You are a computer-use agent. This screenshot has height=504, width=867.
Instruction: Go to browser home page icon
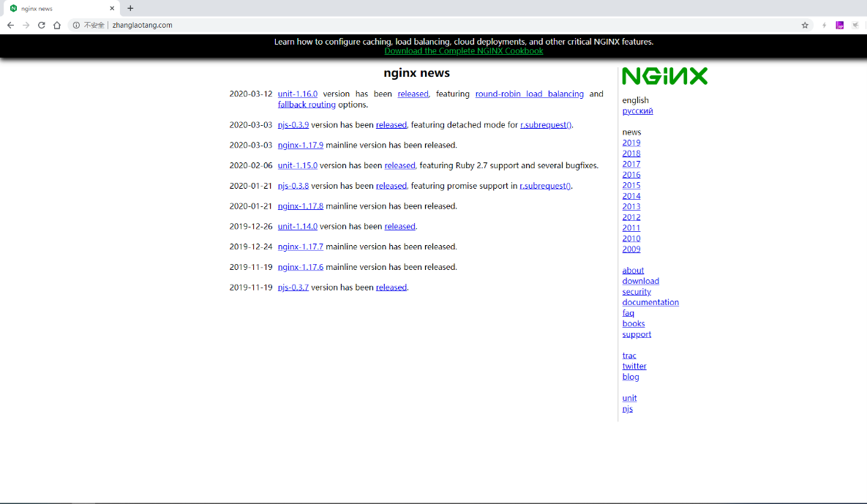point(57,25)
